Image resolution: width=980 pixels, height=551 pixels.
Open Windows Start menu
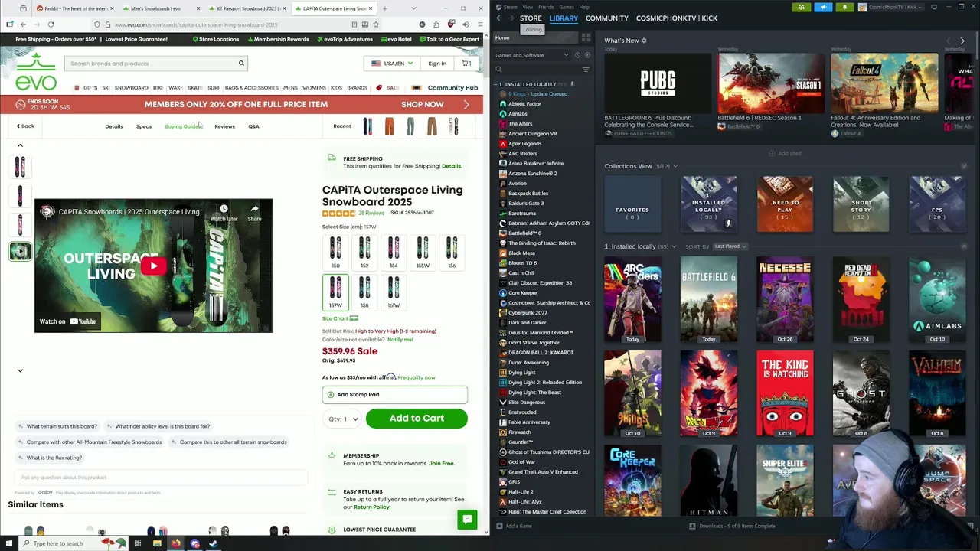pyautogui.click(x=9, y=543)
